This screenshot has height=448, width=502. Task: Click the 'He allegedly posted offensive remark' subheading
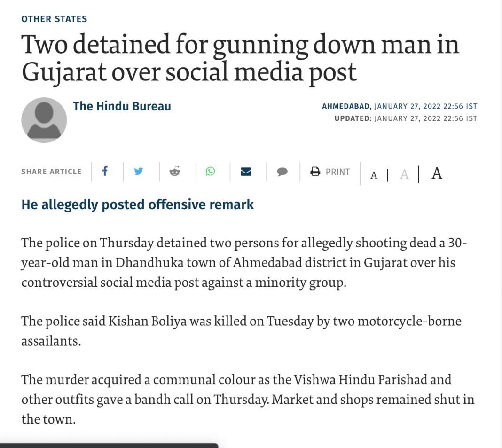138,205
